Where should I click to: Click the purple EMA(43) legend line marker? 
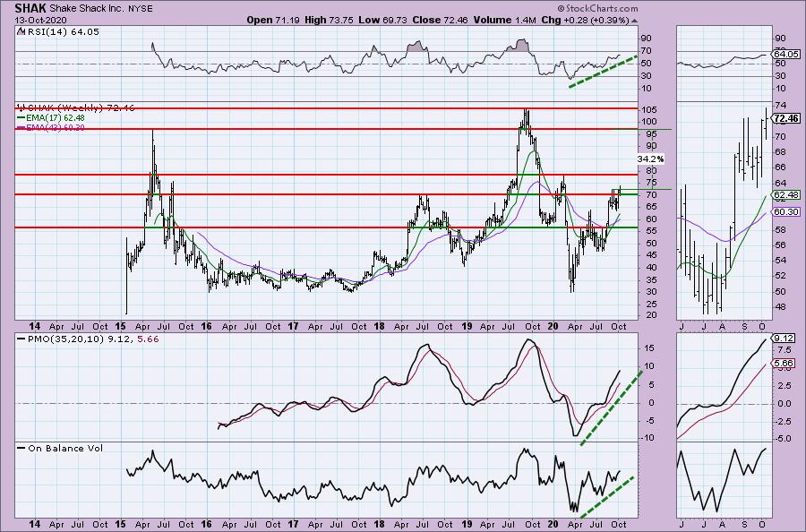[x=21, y=127]
